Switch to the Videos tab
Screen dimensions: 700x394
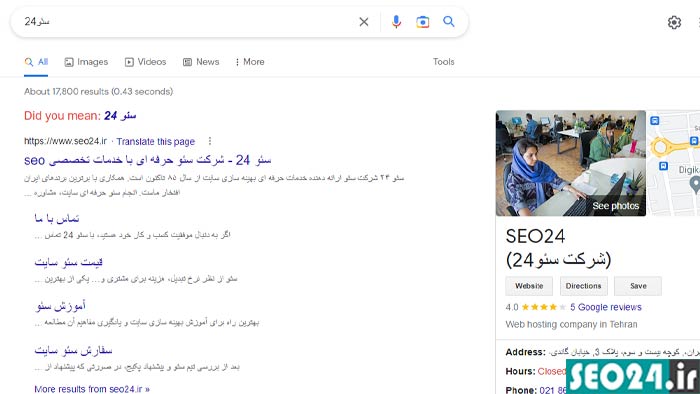click(x=146, y=62)
